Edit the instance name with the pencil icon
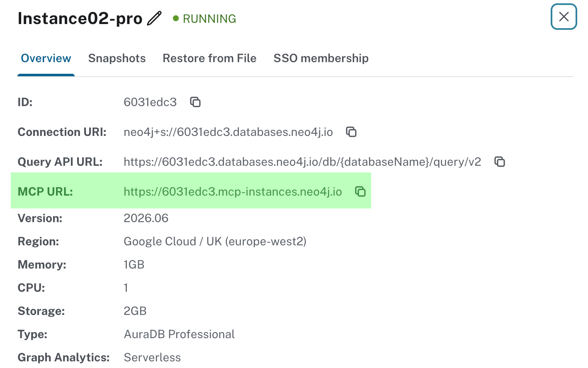This screenshot has width=588, height=368. (154, 19)
